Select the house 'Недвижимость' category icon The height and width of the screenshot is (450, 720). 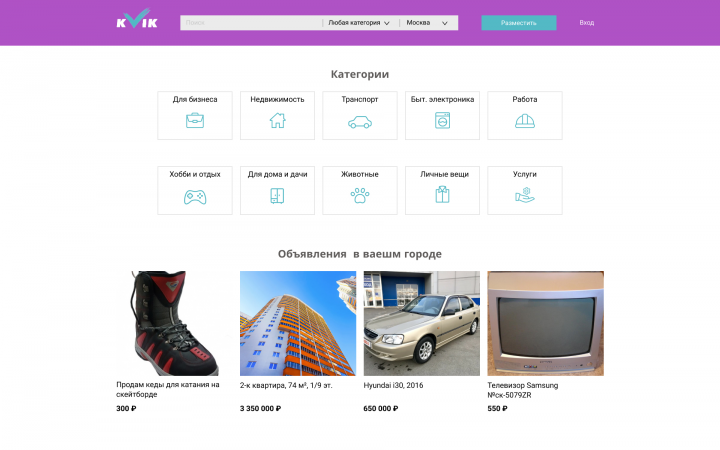[277, 121]
